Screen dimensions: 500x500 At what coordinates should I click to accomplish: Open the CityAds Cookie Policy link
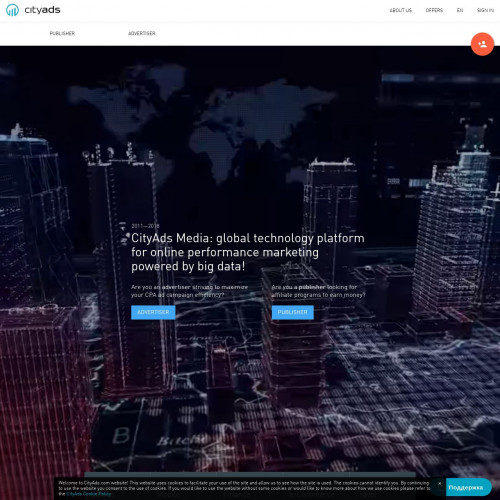88,494
